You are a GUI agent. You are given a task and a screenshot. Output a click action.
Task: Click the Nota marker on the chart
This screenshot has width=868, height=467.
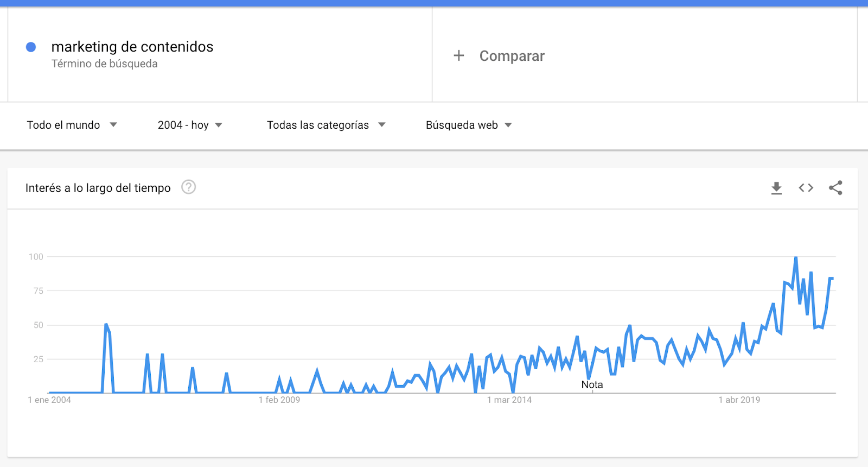(x=592, y=384)
